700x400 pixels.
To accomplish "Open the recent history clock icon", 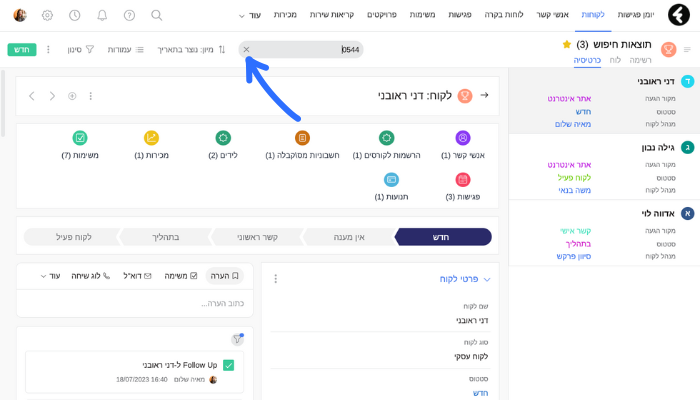I will (x=75, y=15).
